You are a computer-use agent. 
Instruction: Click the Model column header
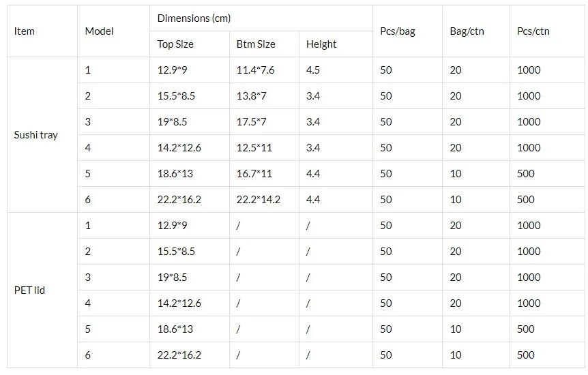tap(99, 31)
